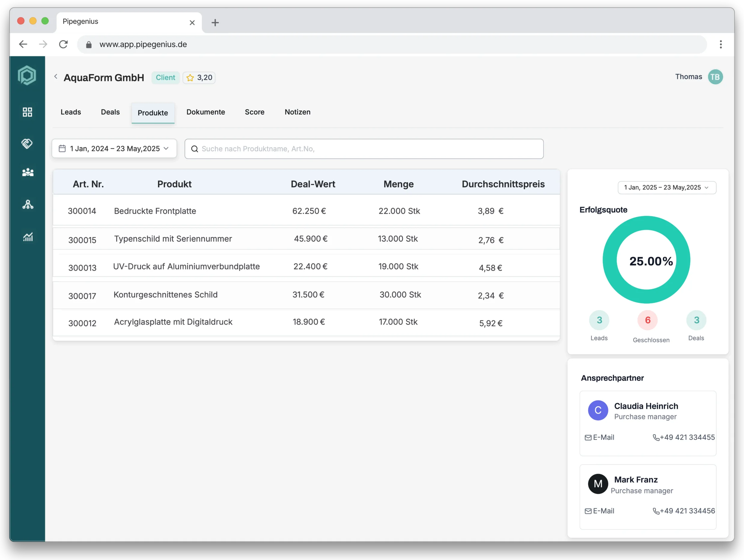Call Mark Franz's phone number link

[x=684, y=511]
